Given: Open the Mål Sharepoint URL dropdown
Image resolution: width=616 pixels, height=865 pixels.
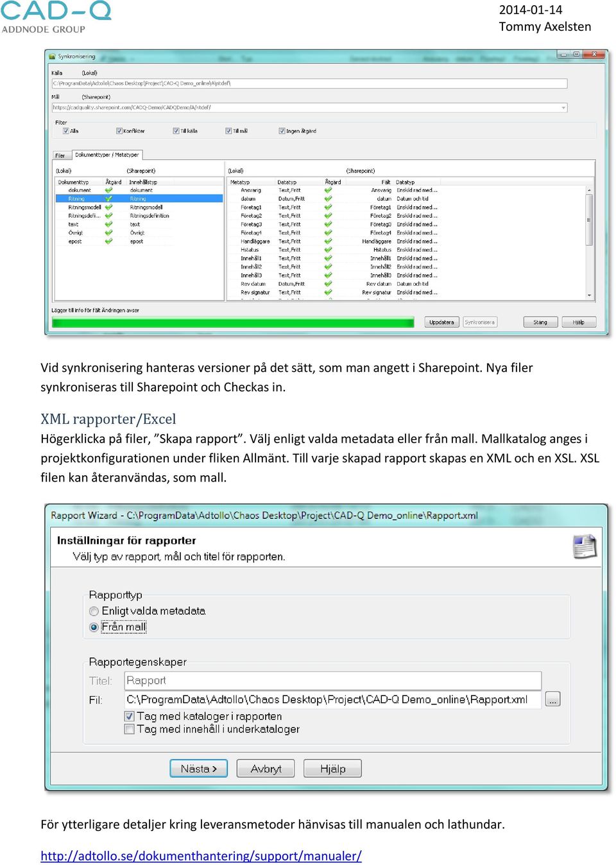Looking at the screenshot, I should [563, 108].
